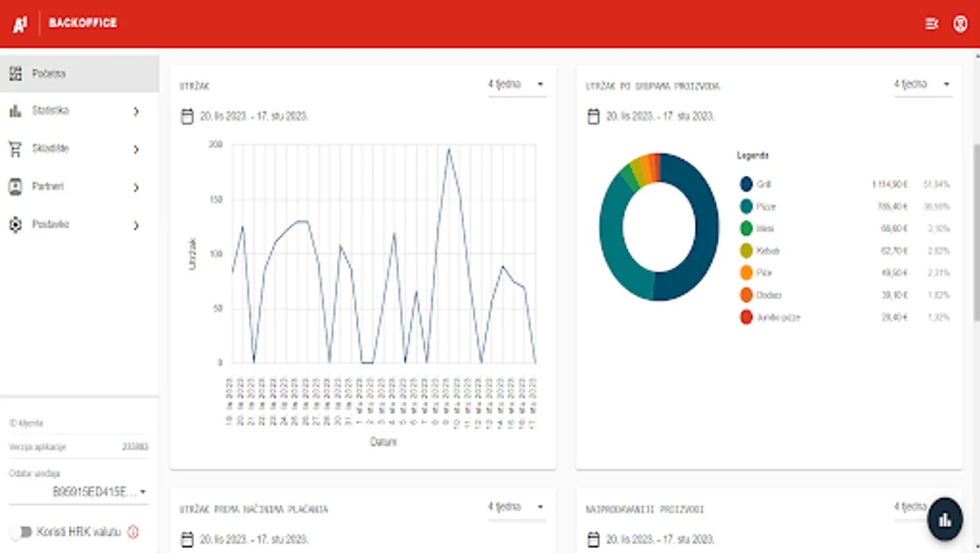Click the calendar icon in the payment methods card
Viewport: 980px width, 553px height.
[187, 539]
